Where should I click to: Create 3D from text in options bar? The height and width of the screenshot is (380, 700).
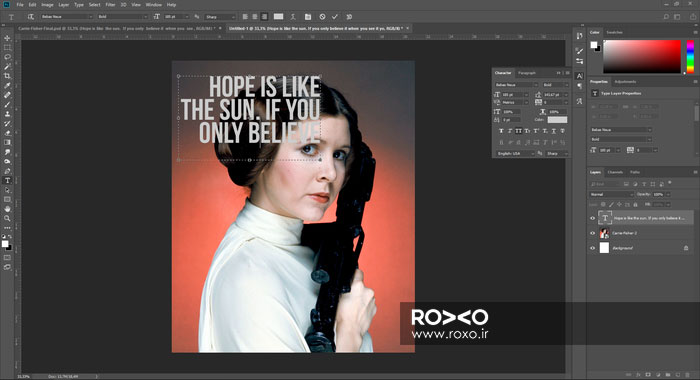click(349, 17)
